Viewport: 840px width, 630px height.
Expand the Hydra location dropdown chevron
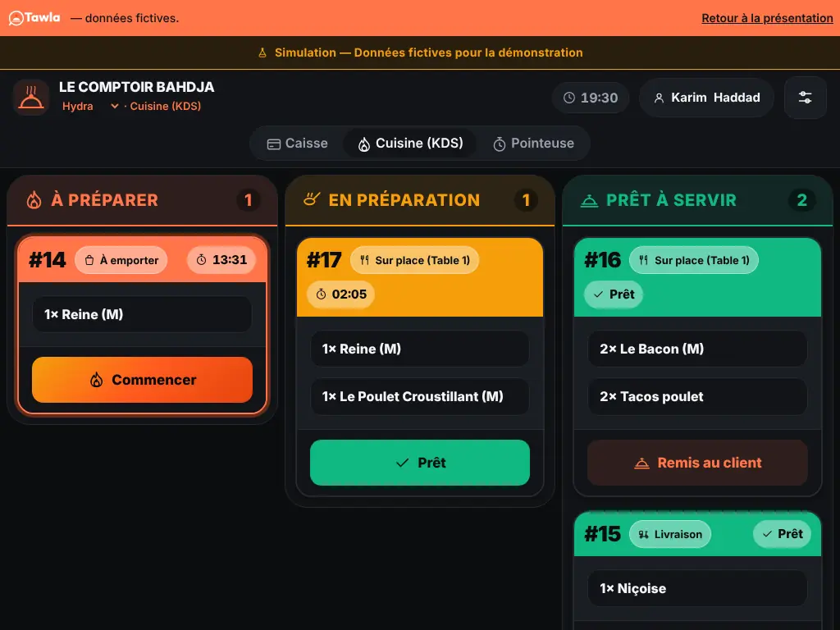coord(114,106)
